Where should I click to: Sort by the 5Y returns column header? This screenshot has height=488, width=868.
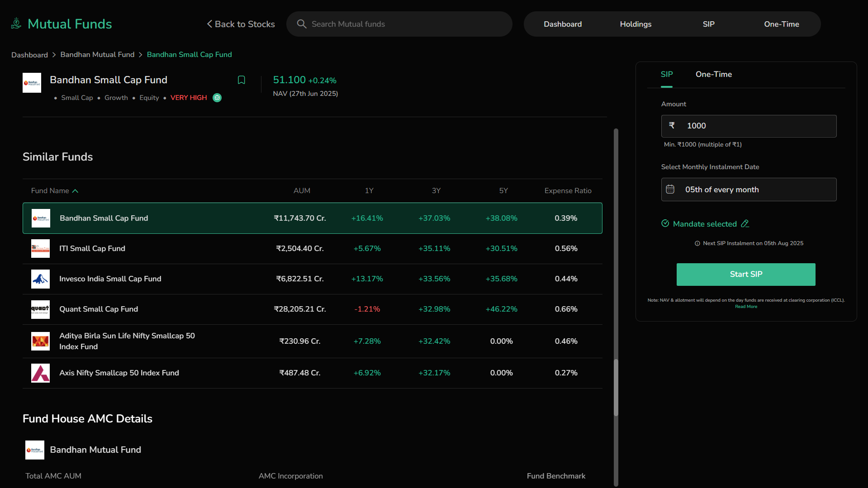pyautogui.click(x=503, y=191)
